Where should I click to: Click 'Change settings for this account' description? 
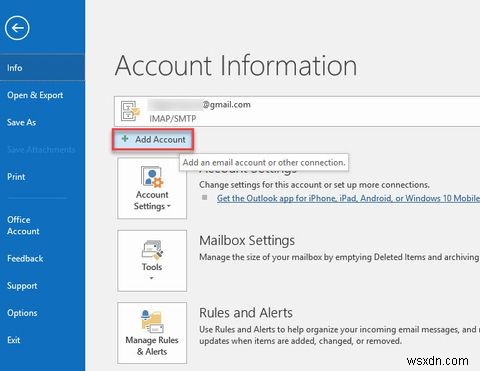(314, 185)
